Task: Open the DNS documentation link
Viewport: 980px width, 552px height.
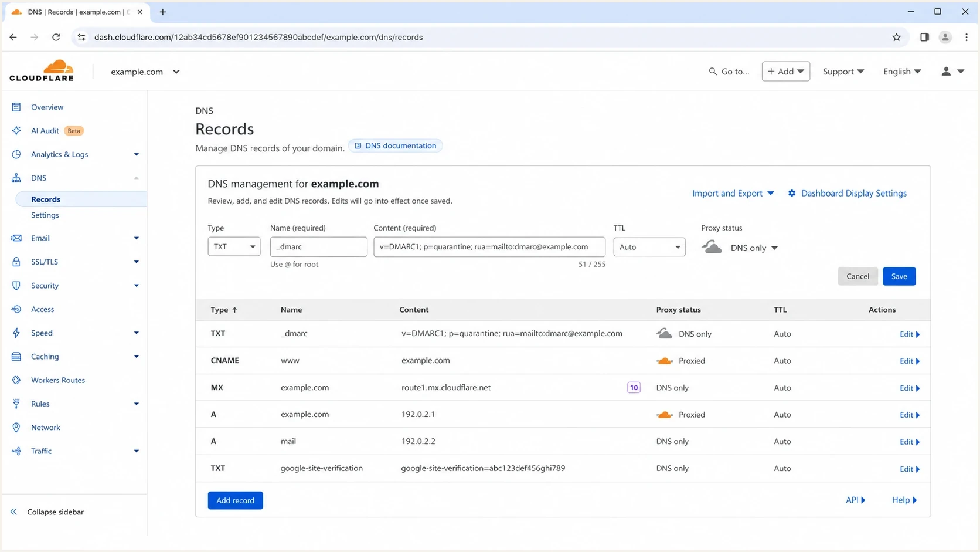Action: click(396, 145)
